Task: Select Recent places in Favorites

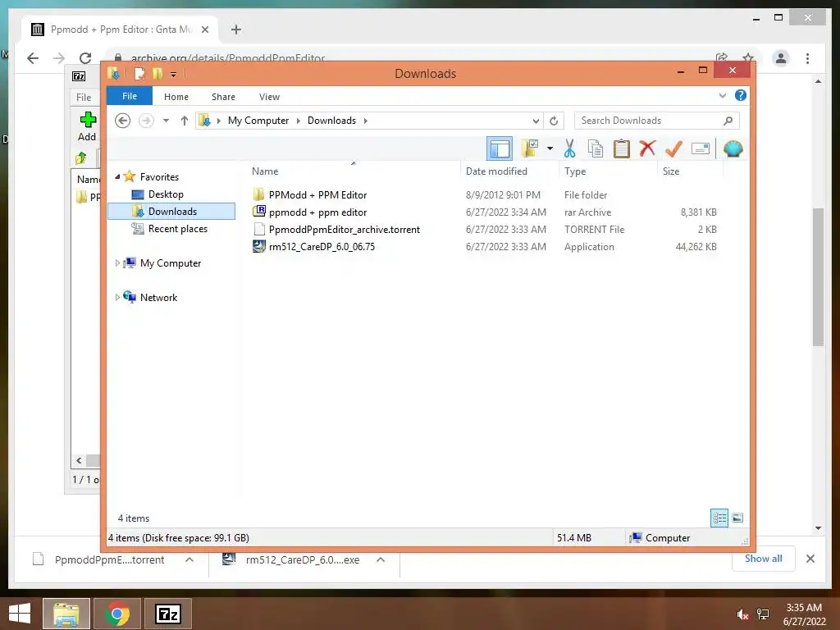Action: pyautogui.click(x=178, y=229)
